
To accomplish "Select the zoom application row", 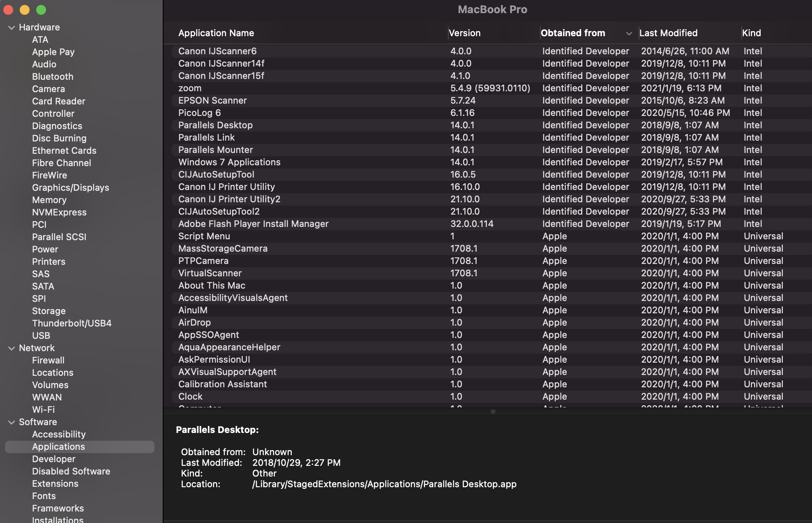I will [x=190, y=88].
